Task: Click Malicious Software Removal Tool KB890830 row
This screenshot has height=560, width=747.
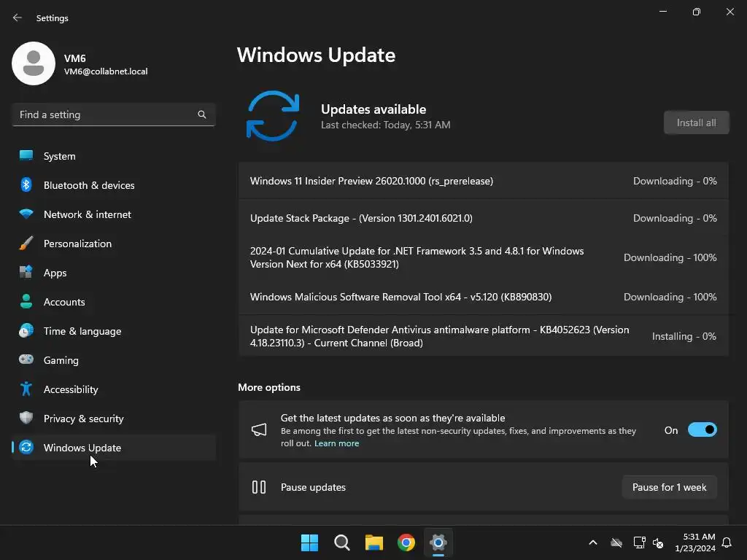Action: click(484, 297)
